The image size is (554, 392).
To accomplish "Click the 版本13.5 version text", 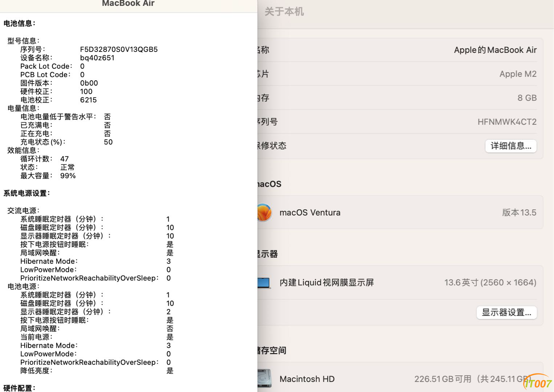I will [x=519, y=213].
